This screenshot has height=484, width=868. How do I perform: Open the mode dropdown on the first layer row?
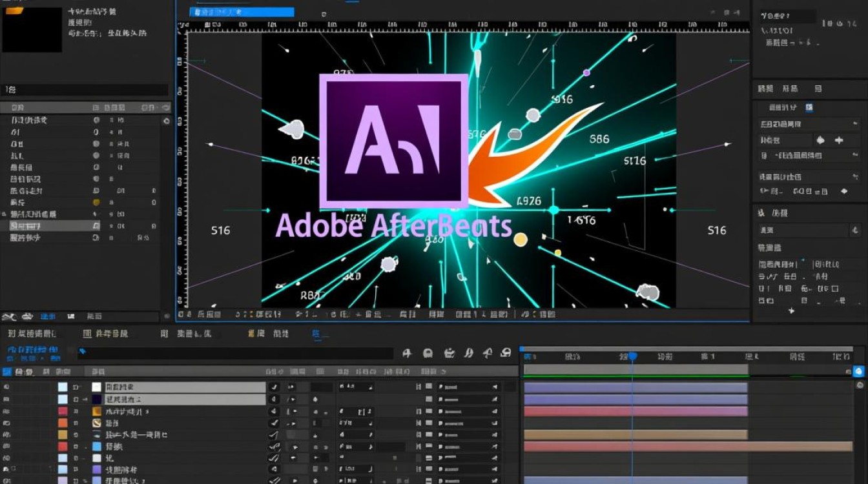[x=356, y=387]
